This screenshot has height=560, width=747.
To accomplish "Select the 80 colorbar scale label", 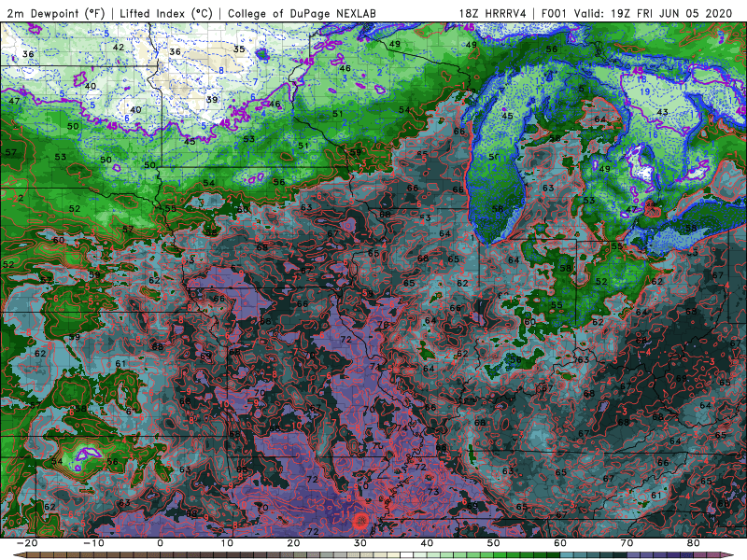I will coord(694,543).
